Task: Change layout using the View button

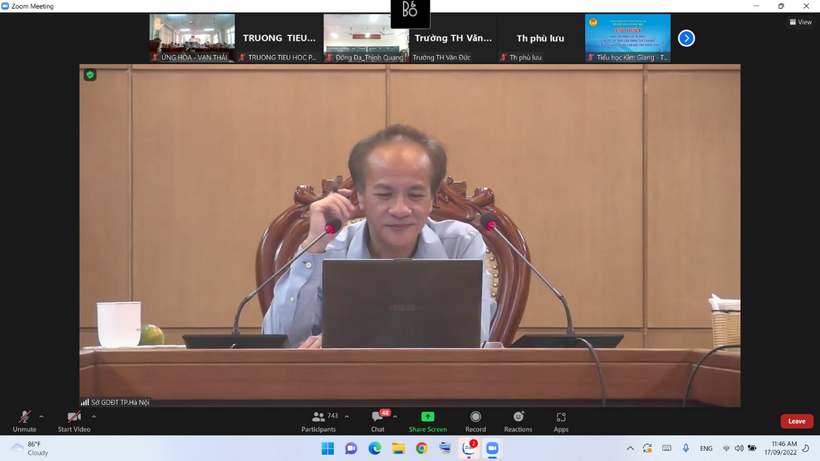Action: [x=800, y=22]
